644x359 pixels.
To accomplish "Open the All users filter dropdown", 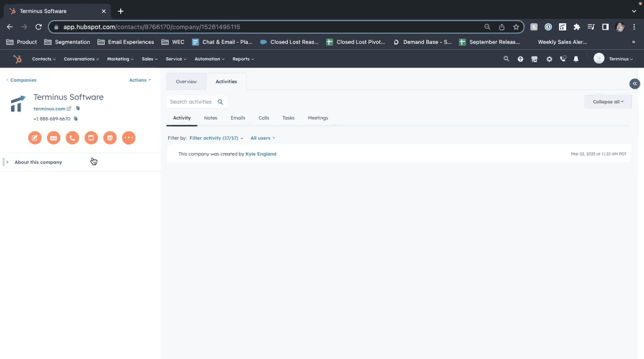I will (263, 138).
